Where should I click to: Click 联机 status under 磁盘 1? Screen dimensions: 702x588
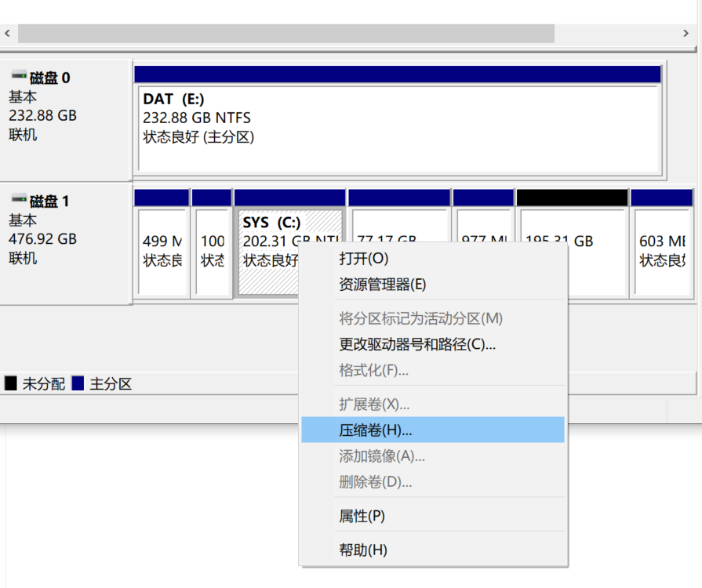click(x=23, y=258)
